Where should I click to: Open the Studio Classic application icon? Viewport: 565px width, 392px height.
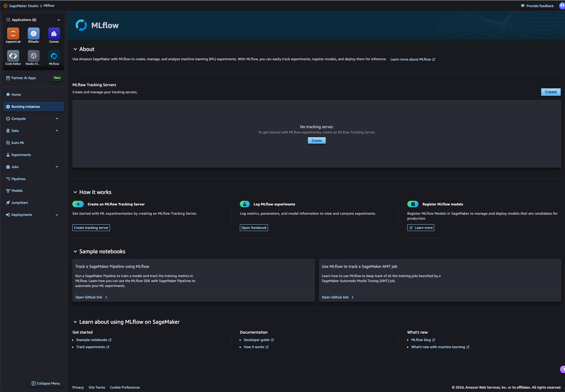tap(33, 56)
